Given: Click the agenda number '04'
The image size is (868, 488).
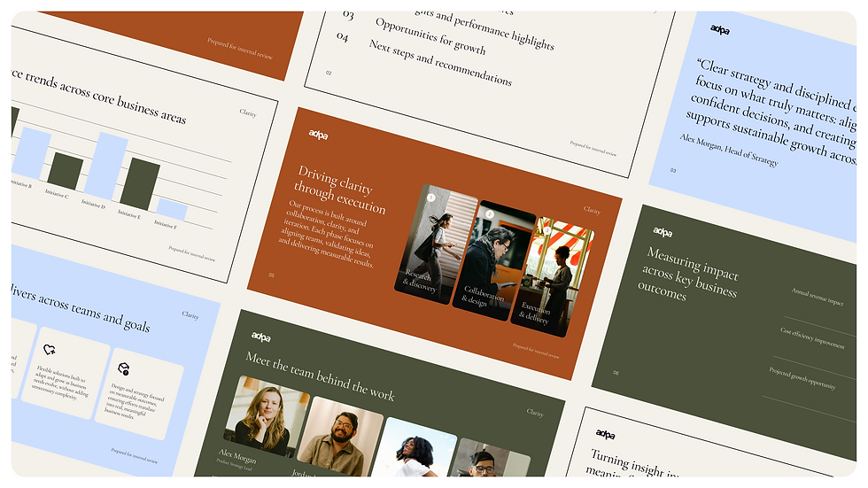Looking at the screenshot, I should [343, 36].
